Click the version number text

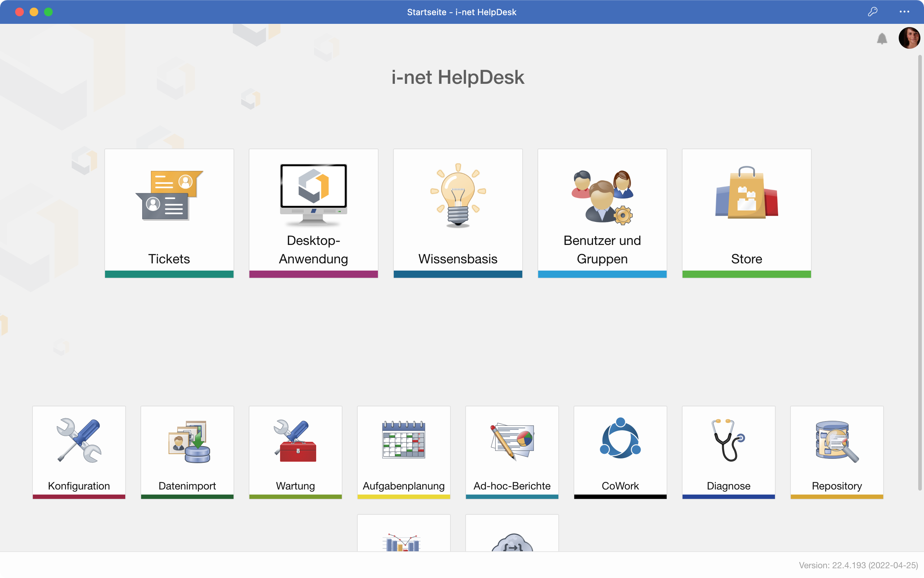(858, 565)
